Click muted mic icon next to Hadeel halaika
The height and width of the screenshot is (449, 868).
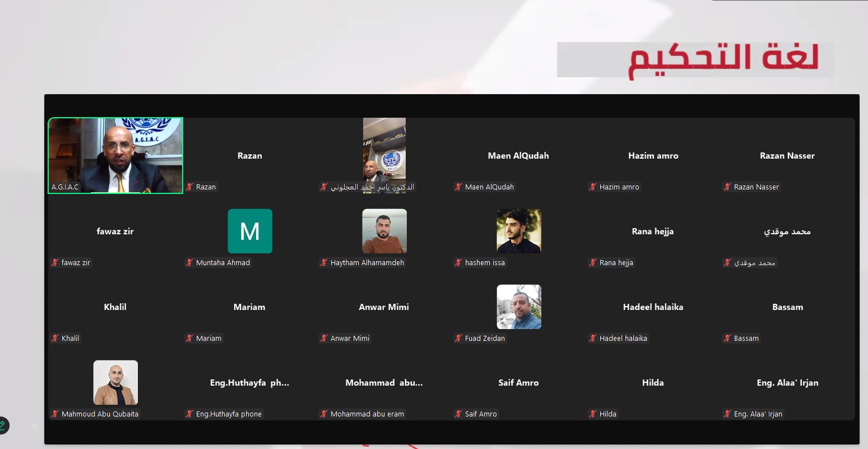(x=593, y=339)
